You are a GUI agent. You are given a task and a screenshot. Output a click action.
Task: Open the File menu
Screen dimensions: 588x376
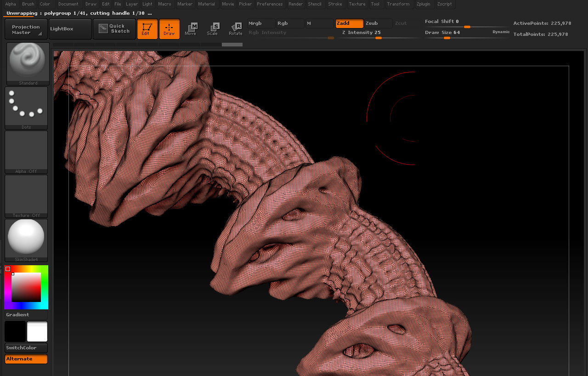tap(118, 4)
